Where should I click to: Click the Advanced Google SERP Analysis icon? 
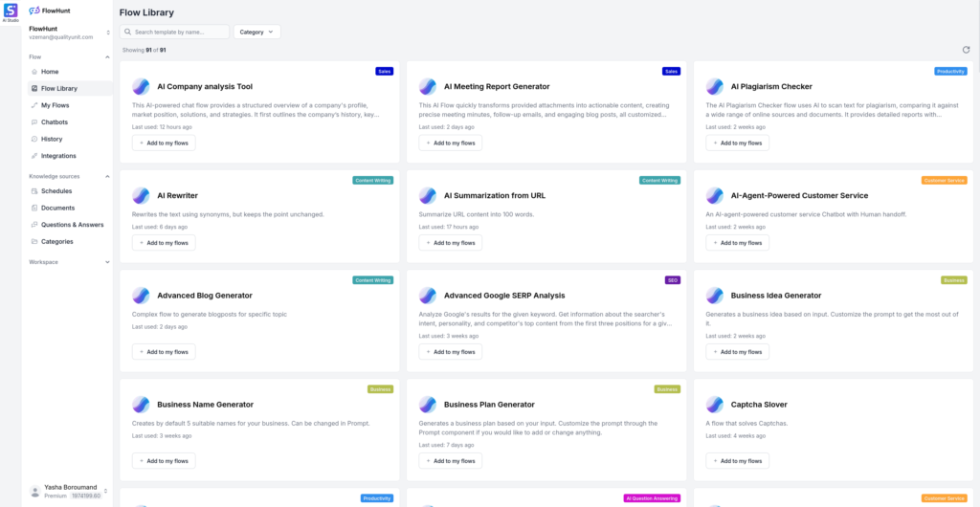tap(428, 296)
